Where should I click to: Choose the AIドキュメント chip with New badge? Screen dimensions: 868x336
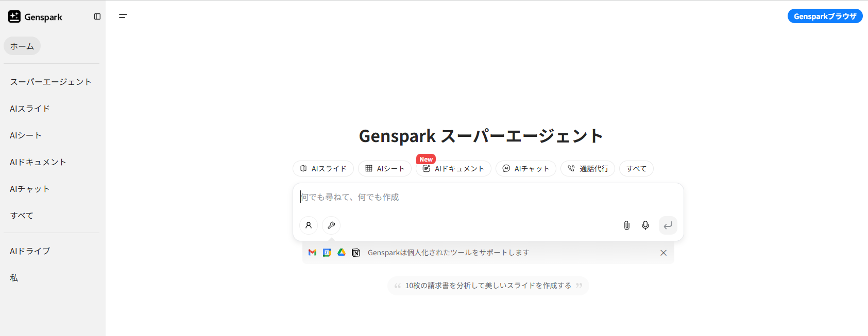[x=453, y=169]
